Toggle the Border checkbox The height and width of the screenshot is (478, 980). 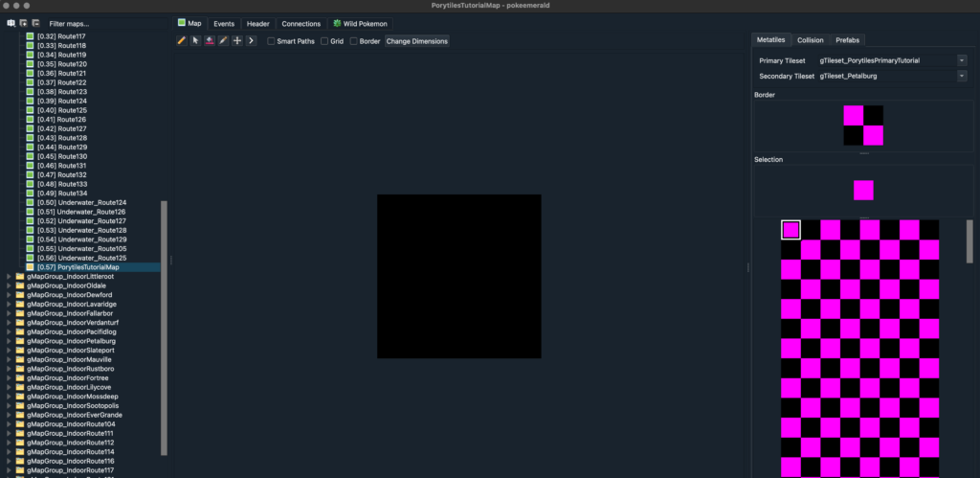pos(354,41)
